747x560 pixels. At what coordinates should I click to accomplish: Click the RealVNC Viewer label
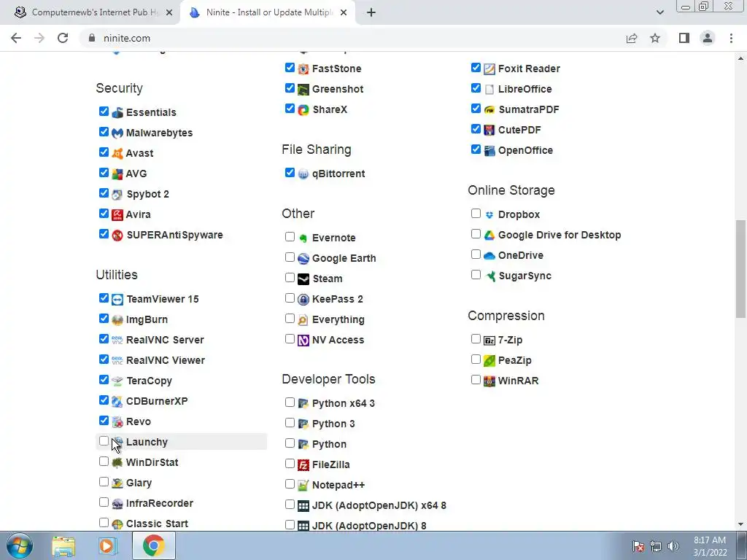(166, 360)
